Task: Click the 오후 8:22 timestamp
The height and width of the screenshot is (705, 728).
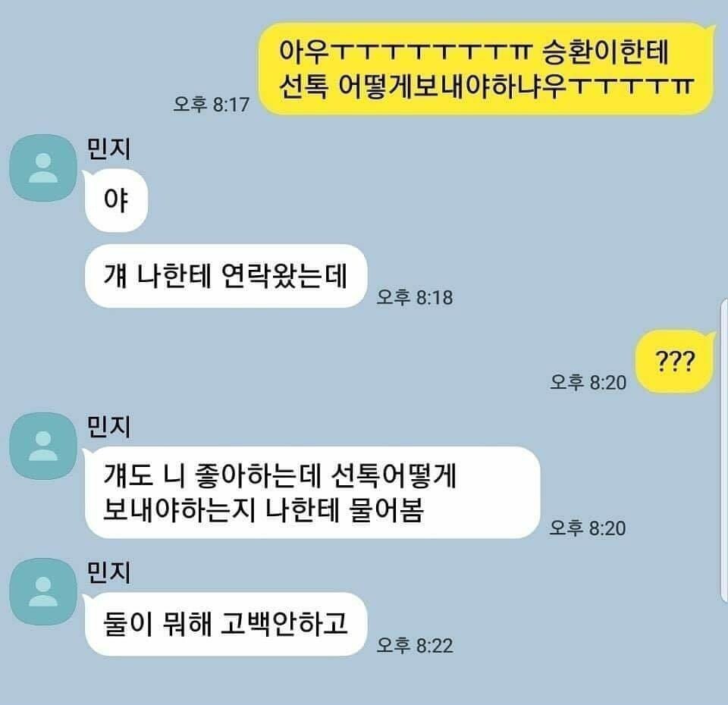Action: click(x=415, y=645)
